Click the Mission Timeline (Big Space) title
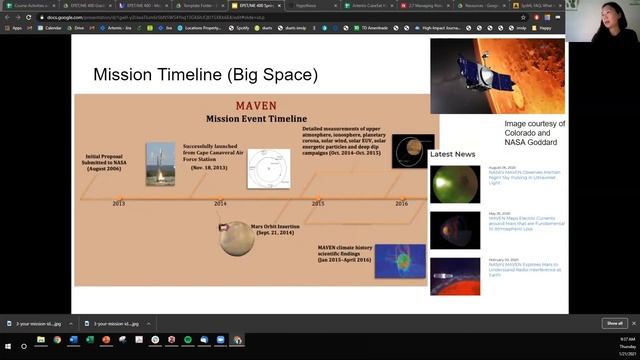Screen dimensions: 640x360 (205, 75)
